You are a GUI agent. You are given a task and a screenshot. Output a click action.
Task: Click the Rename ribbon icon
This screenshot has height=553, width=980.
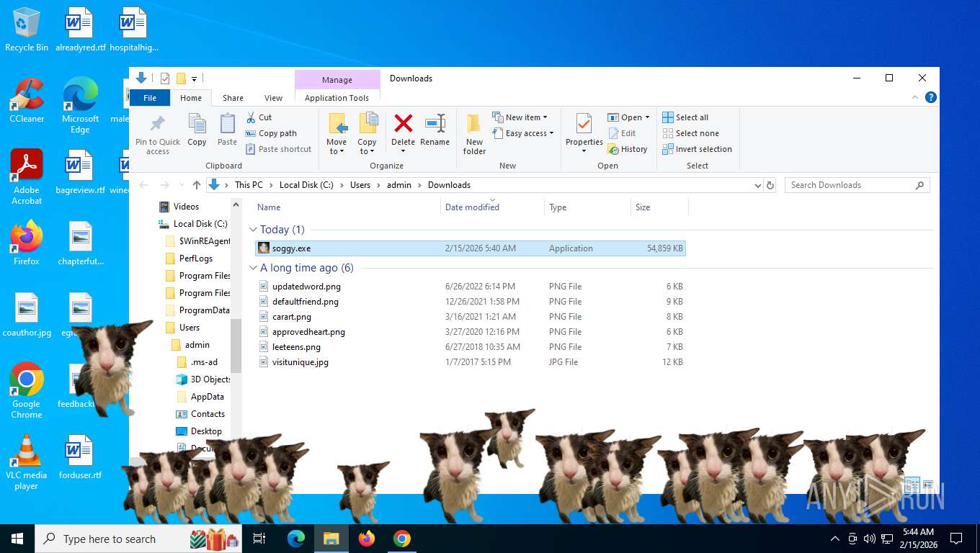point(435,123)
